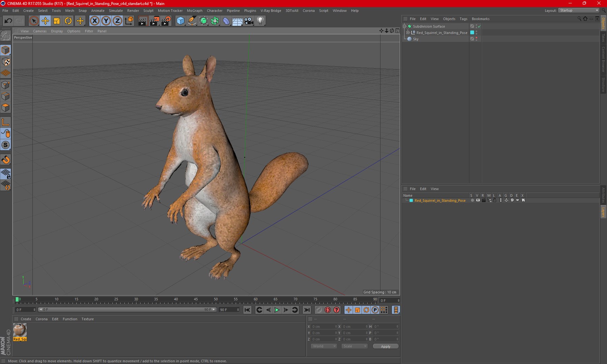607x364 pixels.
Task: Add a Cube primitive object
Action: pyautogui.click(x=180, y=21)
